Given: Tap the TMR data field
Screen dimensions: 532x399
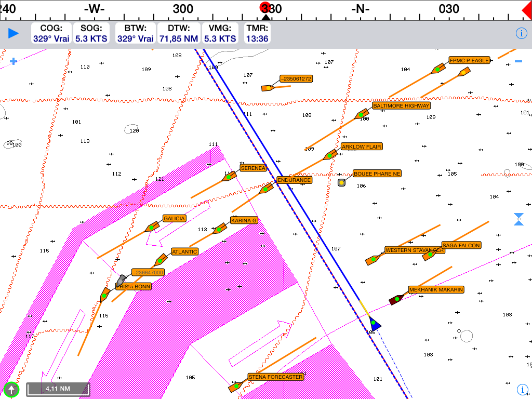Looking at the screenshot, I should (x=257, y=33).
